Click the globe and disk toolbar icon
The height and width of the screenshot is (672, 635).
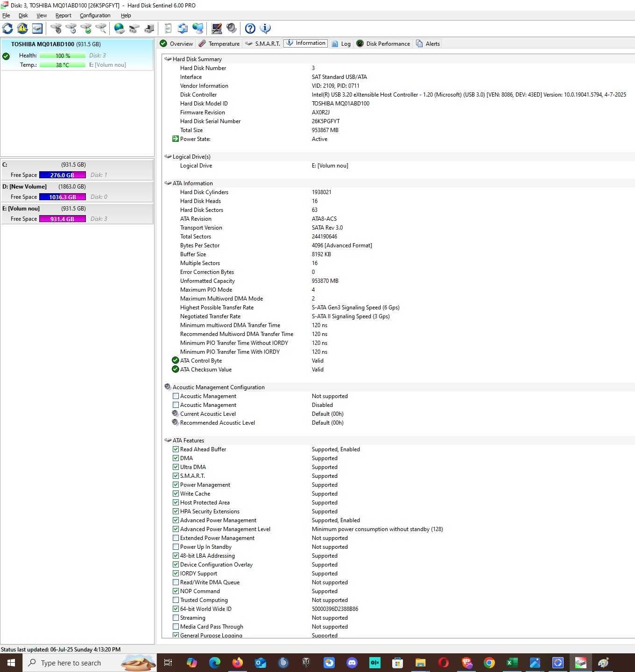(120, 28)
